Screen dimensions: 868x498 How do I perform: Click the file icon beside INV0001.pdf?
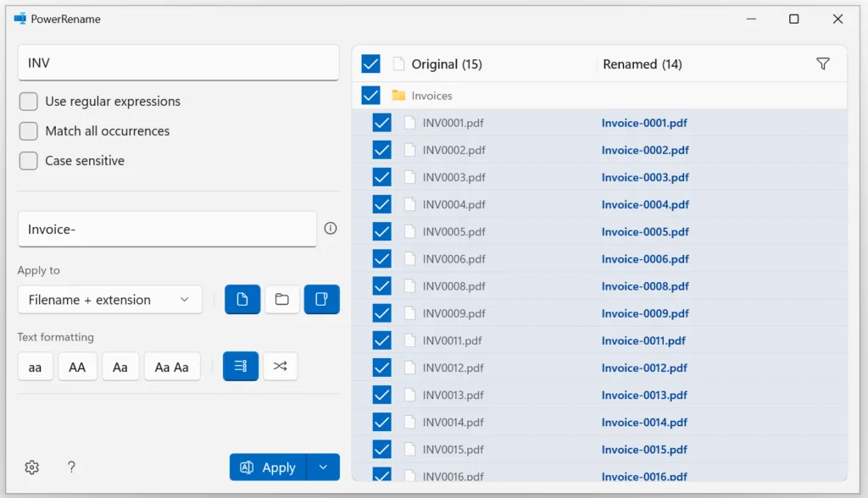coord(409,122)
